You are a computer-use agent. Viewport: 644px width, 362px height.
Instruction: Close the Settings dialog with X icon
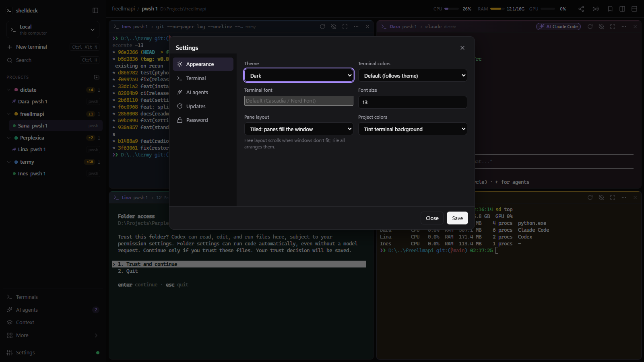[462, 48]
